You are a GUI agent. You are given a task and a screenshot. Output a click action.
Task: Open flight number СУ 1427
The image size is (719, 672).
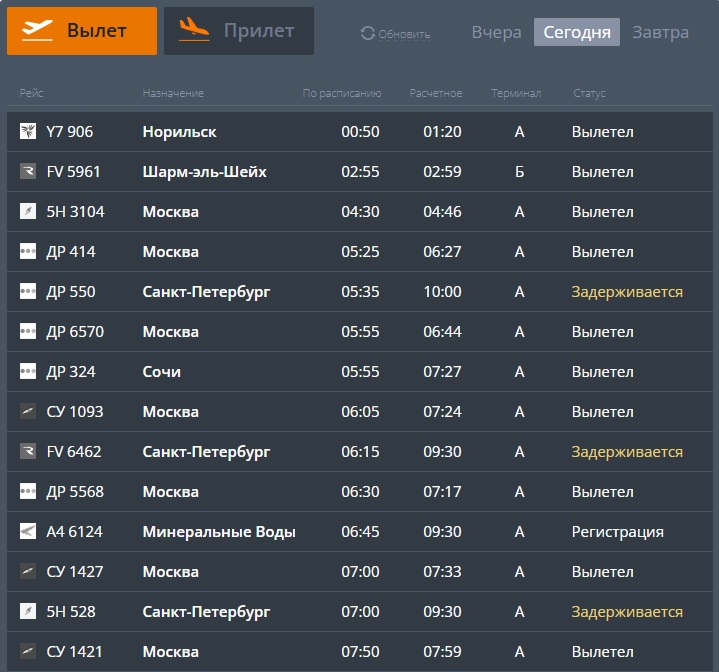[x=75, y=572]
